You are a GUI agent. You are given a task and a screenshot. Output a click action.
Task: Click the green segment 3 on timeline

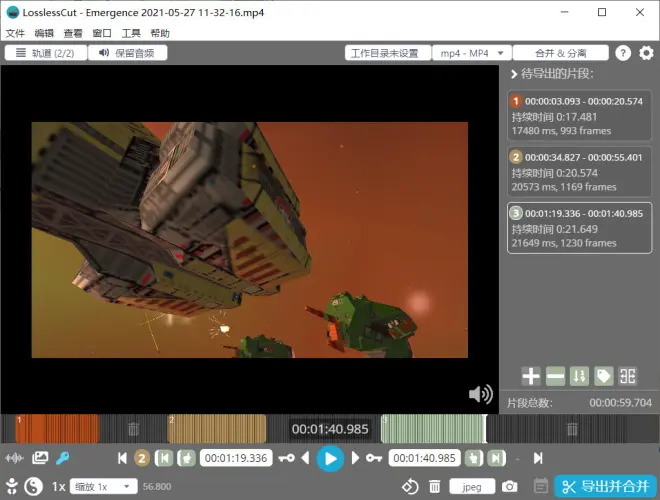pyautogui.click(x=434, y=429)
